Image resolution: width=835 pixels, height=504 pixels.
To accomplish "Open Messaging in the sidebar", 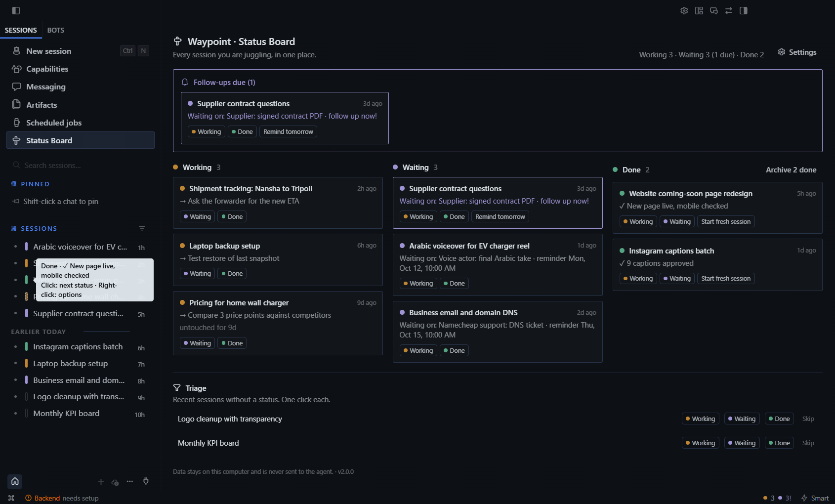I will (x=81, y=86).
